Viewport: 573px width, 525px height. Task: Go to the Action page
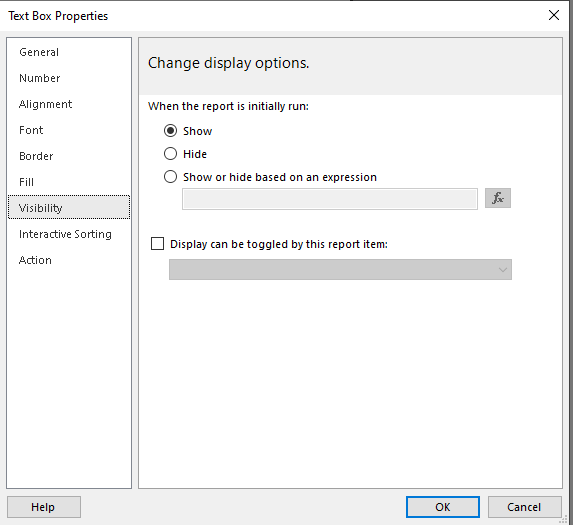pyautogui.click(x=35, y=260)
